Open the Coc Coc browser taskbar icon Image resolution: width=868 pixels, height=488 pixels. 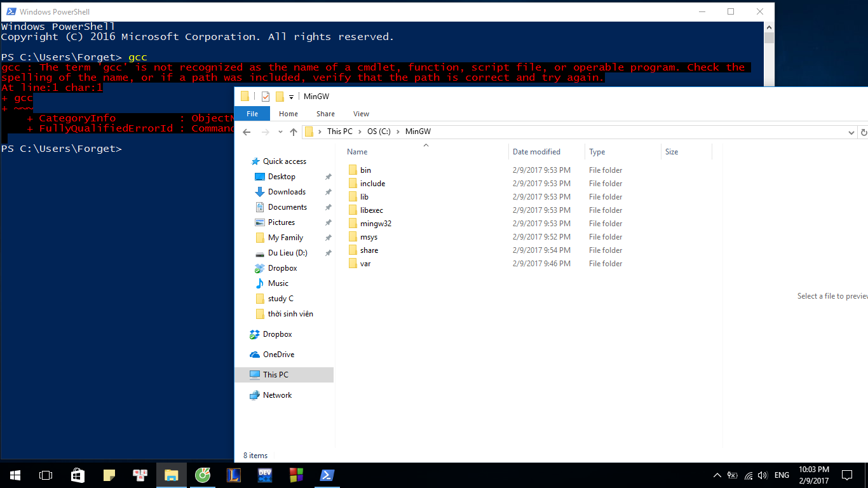tap(203, 475)
